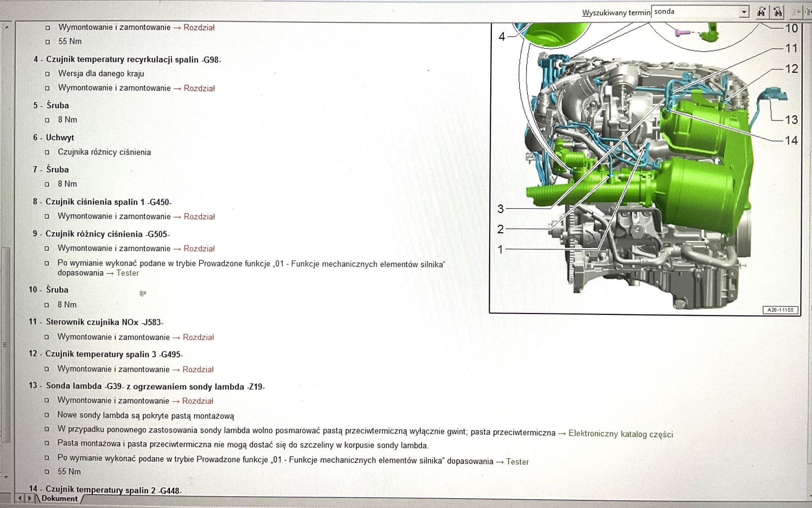This screenshot has width=812, height=508.
Task: Open the search term dropdown arrow
Action: 744,12
